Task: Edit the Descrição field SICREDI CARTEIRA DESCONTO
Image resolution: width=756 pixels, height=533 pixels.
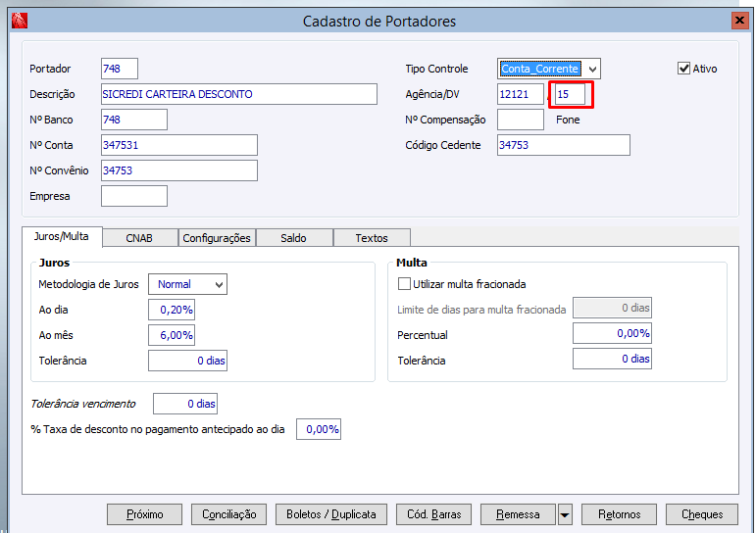Action: tap(239, 94)
